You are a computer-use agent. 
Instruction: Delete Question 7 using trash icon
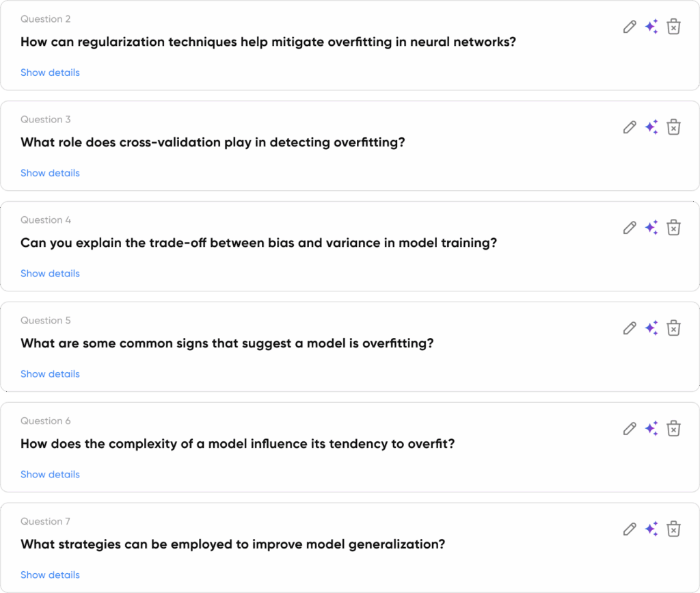(673, 529)
